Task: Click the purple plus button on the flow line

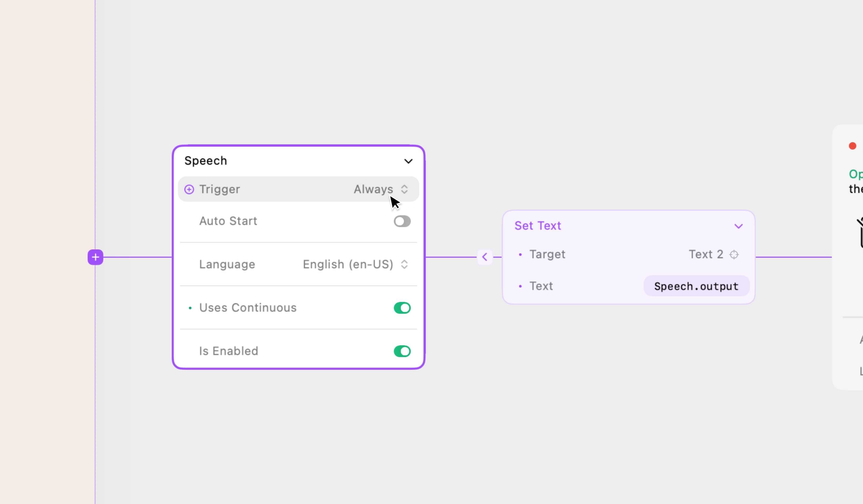Action: 95,257
